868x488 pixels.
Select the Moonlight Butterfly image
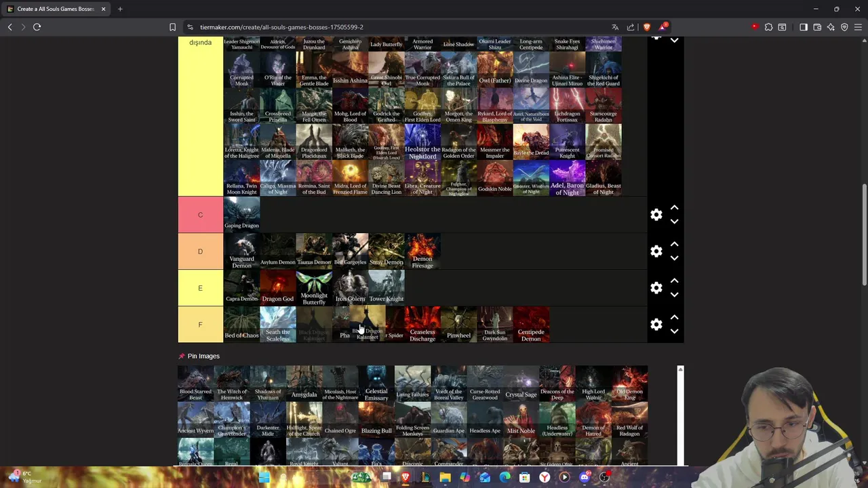[x=314, y=288]
